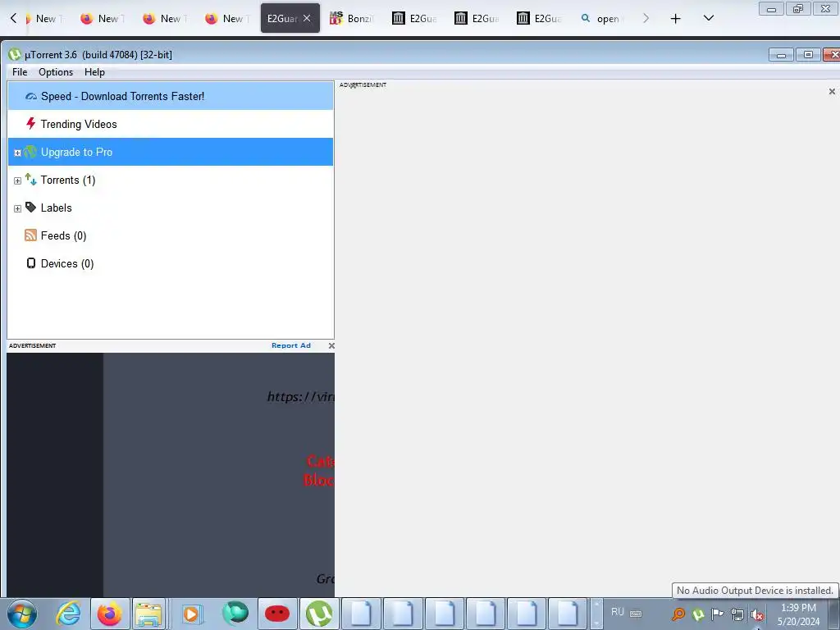Open Windows Media Player taskbar icon

point(191,614)
